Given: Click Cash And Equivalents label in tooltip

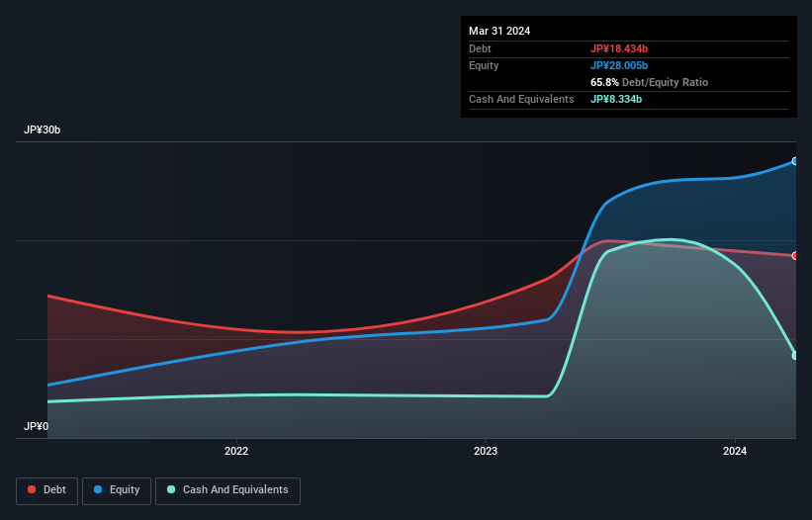Looking at the screenshot, I should [521, 99].
